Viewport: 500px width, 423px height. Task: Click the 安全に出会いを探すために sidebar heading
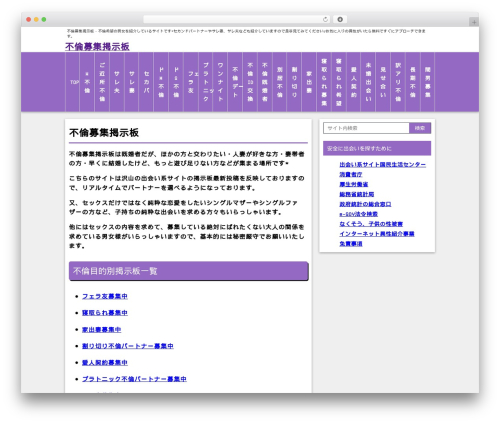(377, 148)
